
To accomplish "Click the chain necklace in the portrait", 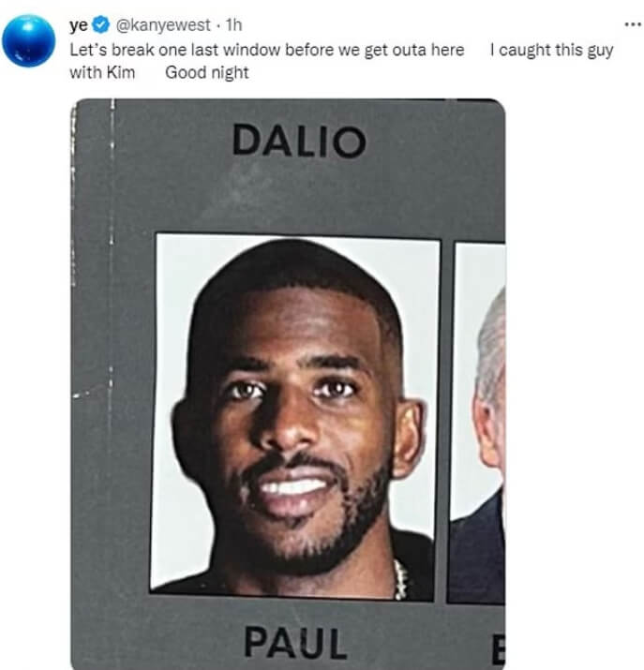I will (x=400, y=579).
